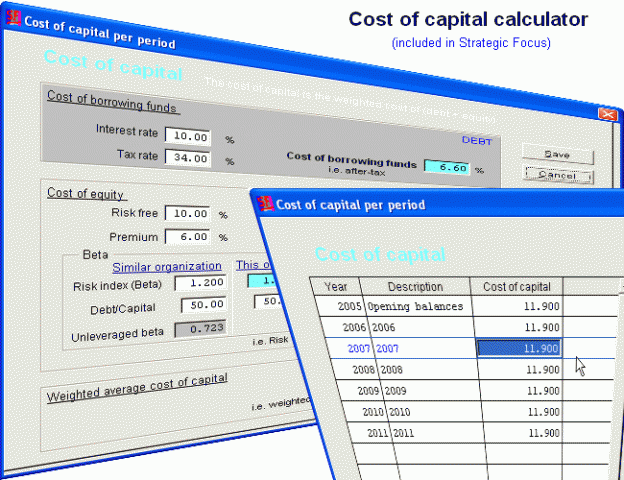This screenshot has width=624, height=480.
Task: Edit the Risk index (Beta) field
Action: [x=200, y=283]
